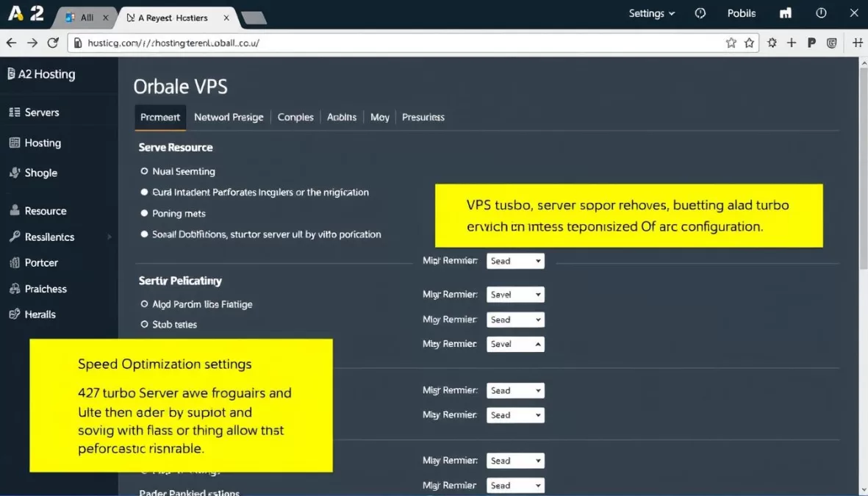Image resolution: width=868 pixels, height=496 pixels.
Task: Select the Servers icon in the sidebar
Action: pos(13,112)
